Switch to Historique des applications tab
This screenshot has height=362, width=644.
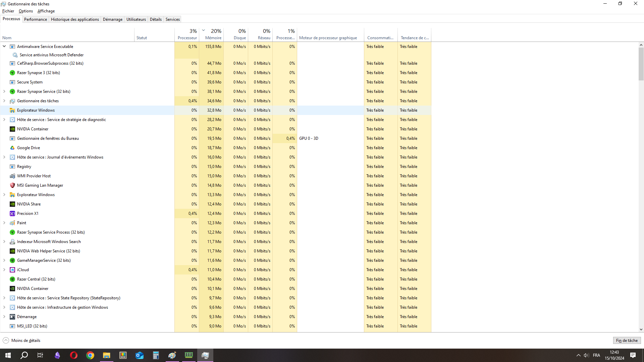(75, 19)
